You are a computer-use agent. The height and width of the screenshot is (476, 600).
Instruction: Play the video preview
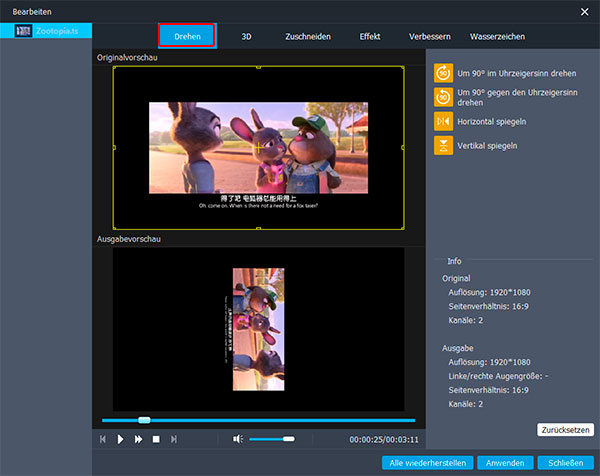pos(120,439)
